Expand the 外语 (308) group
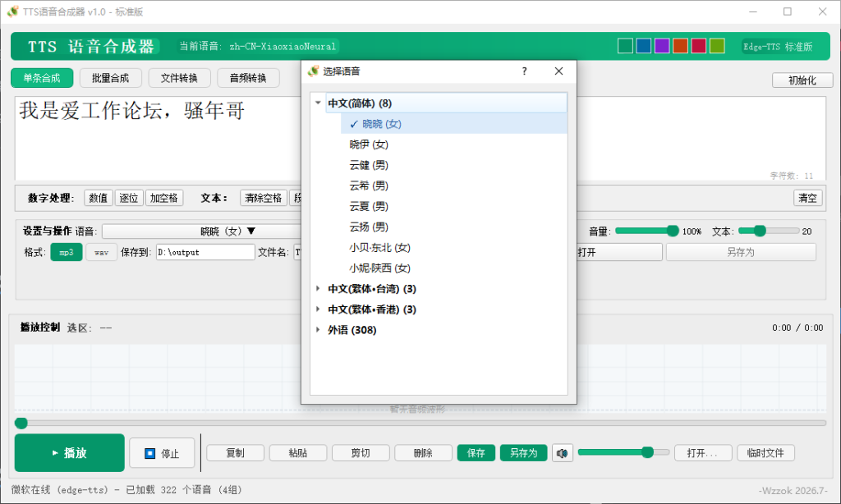 pos(318,330)
